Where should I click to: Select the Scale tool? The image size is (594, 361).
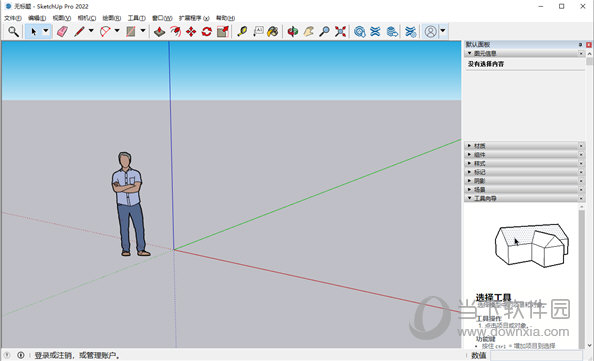pyautogui.click(x=223, y=31)
